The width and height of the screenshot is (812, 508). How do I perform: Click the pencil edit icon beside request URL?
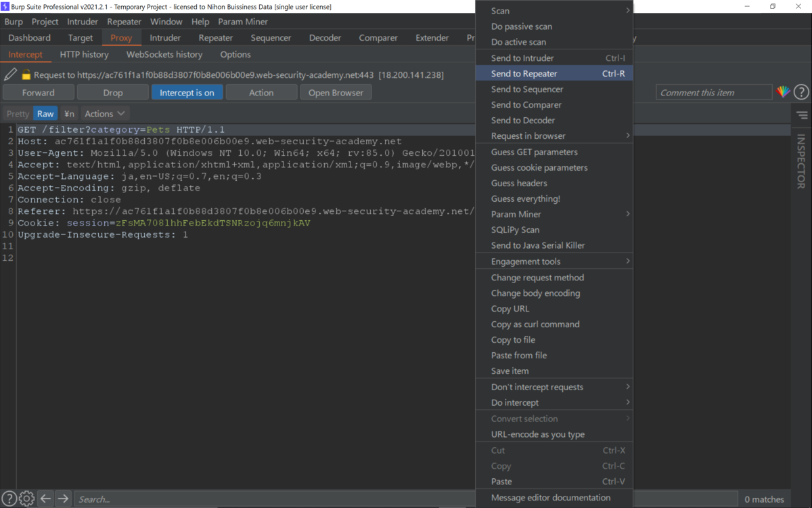click(10, 75)
